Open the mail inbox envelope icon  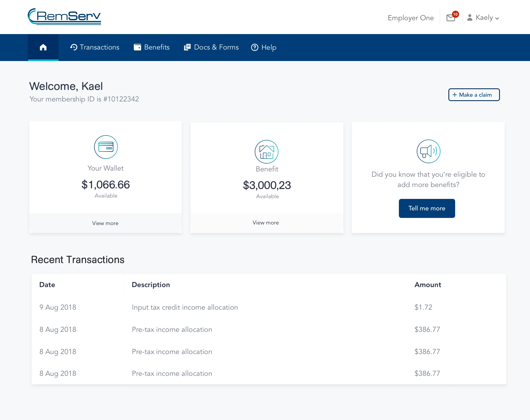(451, 18)
